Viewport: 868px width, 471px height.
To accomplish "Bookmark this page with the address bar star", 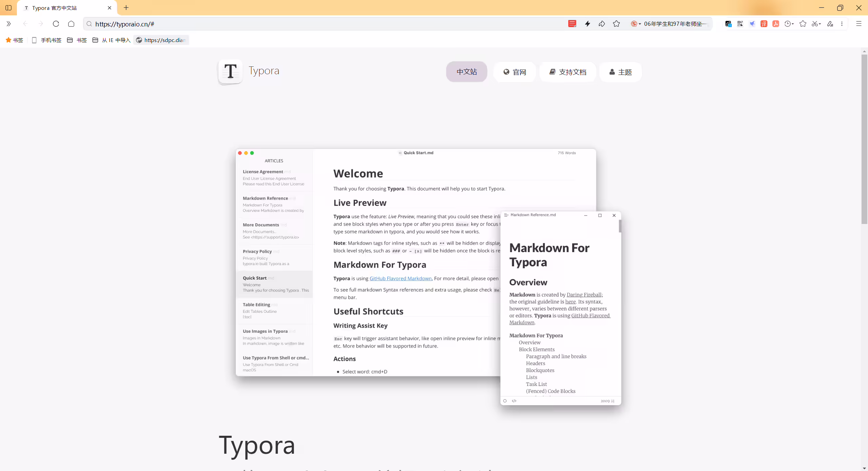I will coord(616,24).
